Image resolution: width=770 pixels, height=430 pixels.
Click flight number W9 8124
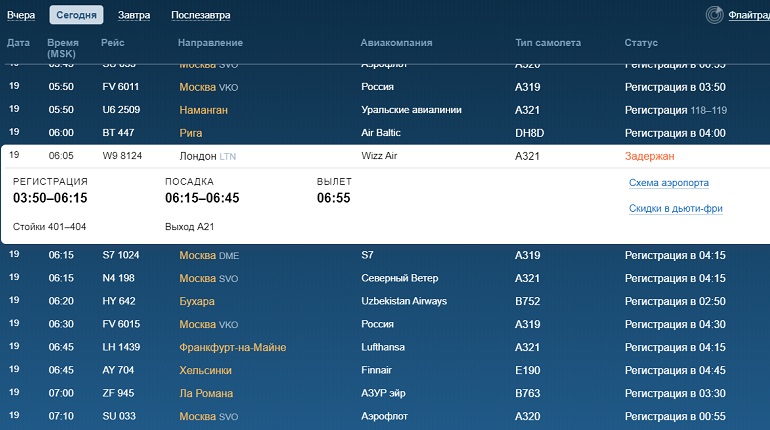tap(122, 156)
